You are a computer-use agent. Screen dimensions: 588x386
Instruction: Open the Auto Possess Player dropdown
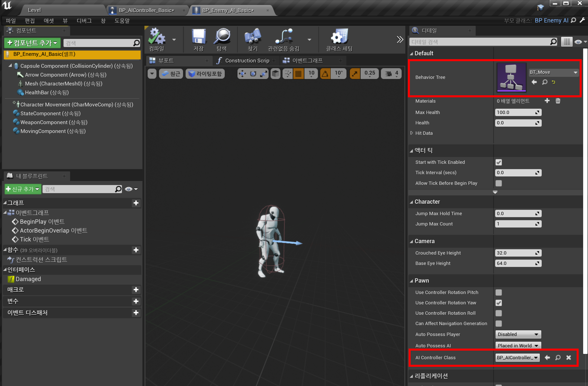pos(518,334)
